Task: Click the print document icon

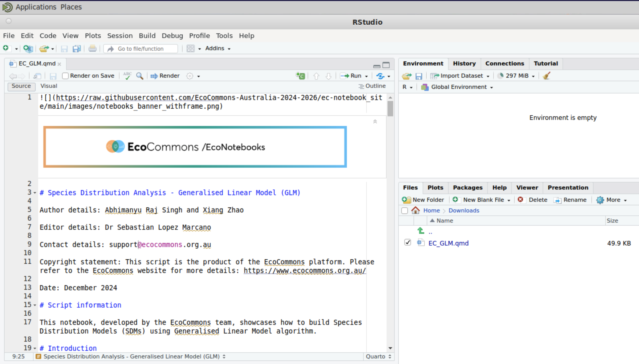Action: pyautogui.click(x=92, y=49)
